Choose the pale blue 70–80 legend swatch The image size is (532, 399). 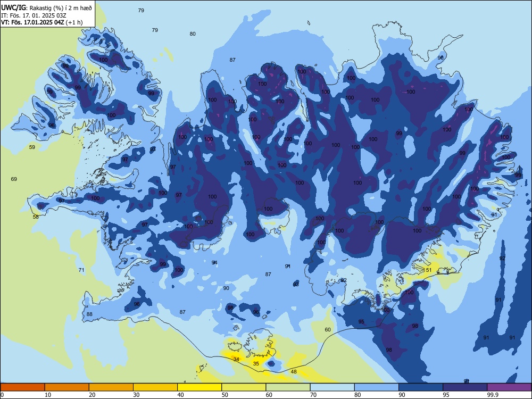click(332, 387)
